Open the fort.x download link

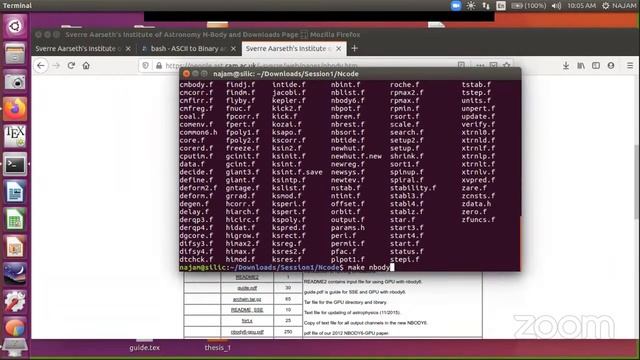tap(247, 321)
